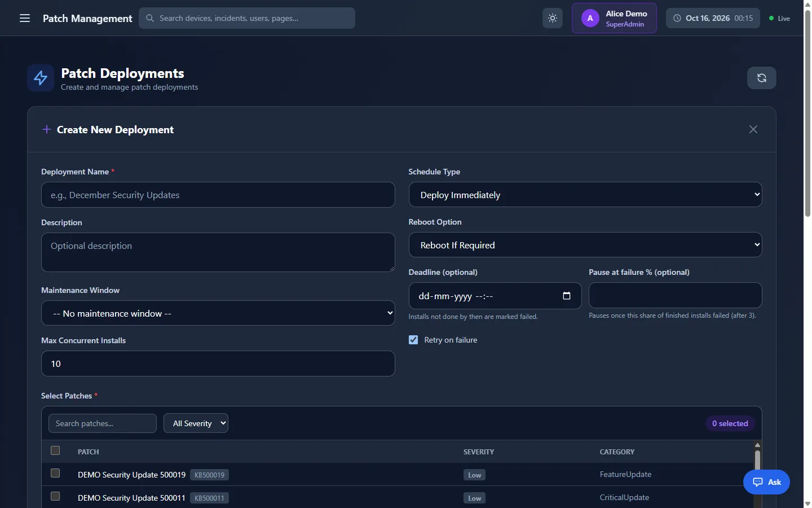Click the Patch Deployments lightning bolt icon
The width and height of the screenshot is (812, 508).
(41, 78)
